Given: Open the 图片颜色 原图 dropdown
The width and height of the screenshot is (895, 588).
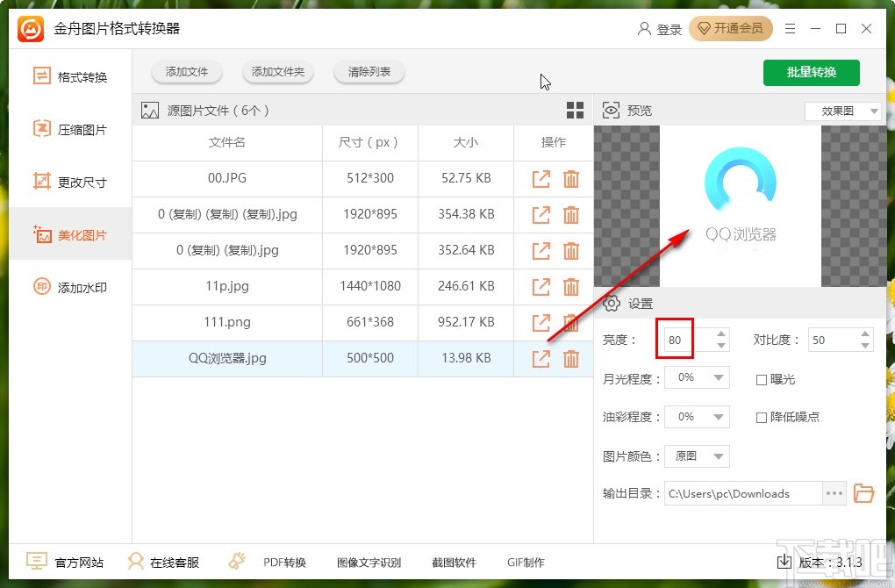Looking at the screenshot, I should [x=697, y=456].
